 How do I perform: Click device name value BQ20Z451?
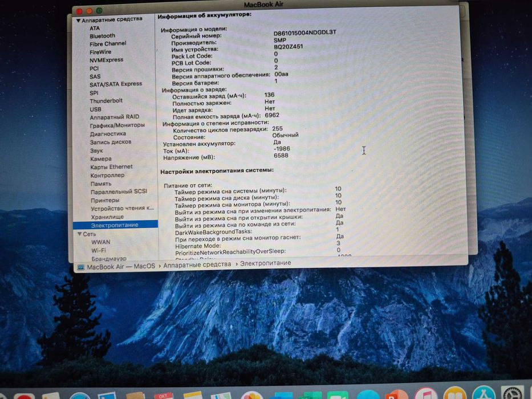point(289,47)
